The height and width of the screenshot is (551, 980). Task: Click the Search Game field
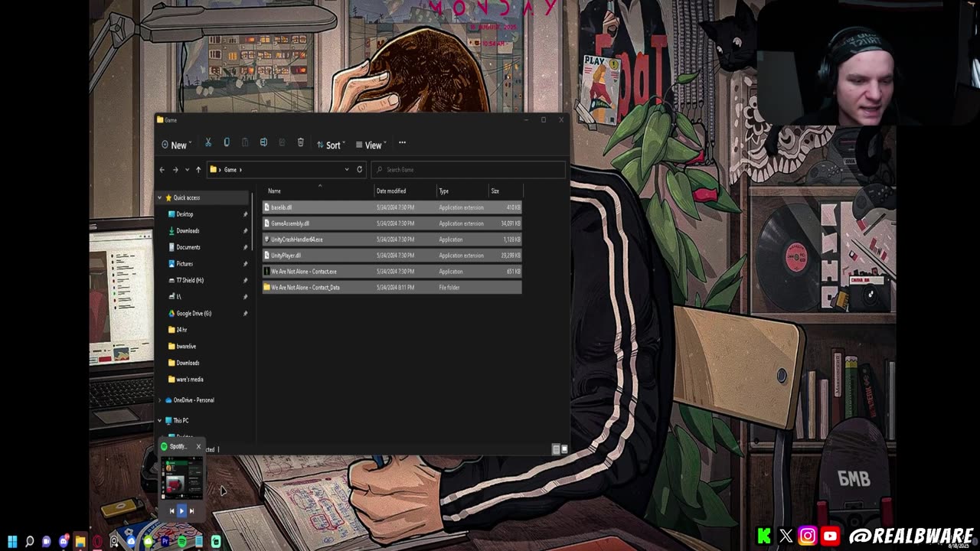469,170
